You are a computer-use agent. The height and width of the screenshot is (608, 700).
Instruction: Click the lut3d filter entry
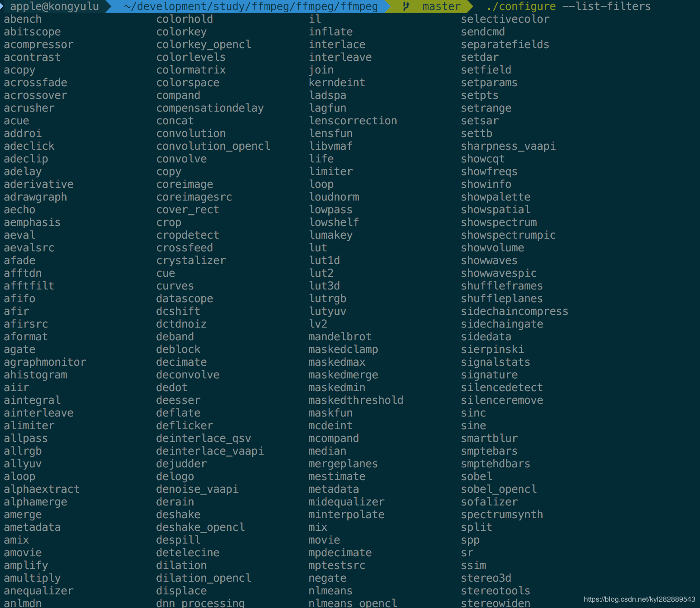[325, 286]
